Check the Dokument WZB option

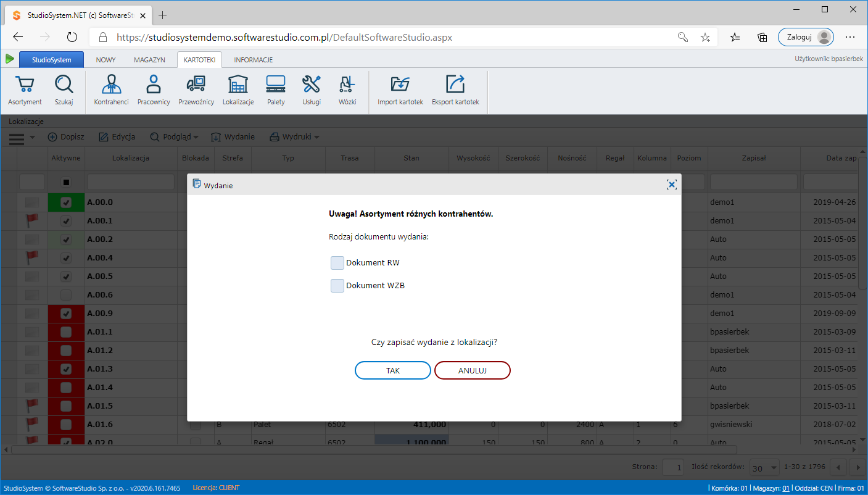click(337, 286)
